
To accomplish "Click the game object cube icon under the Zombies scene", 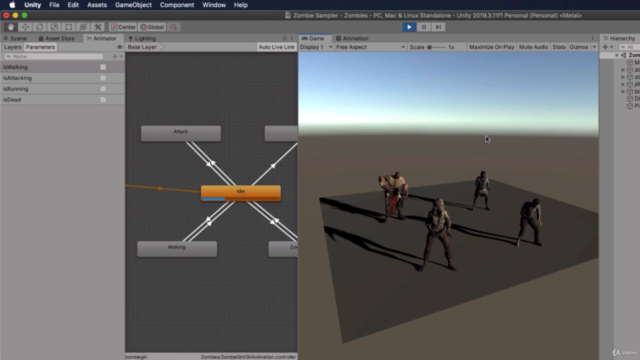I will click(630, 62).
